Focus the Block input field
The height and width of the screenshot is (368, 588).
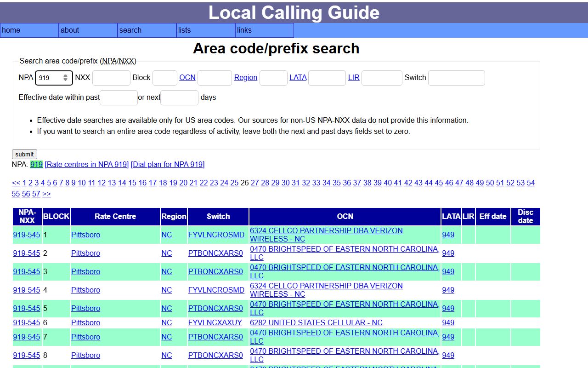(x=165, y=78)
